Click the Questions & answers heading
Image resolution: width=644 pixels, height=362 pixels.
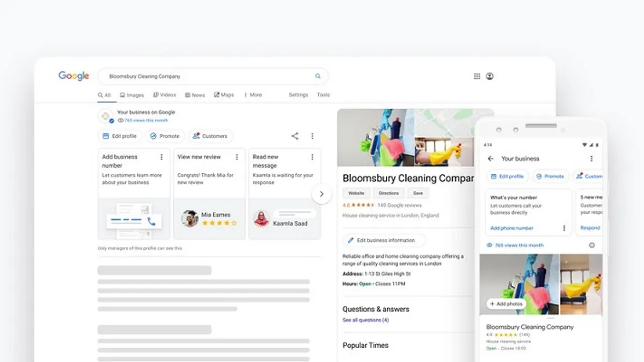(x=376, y=309)
